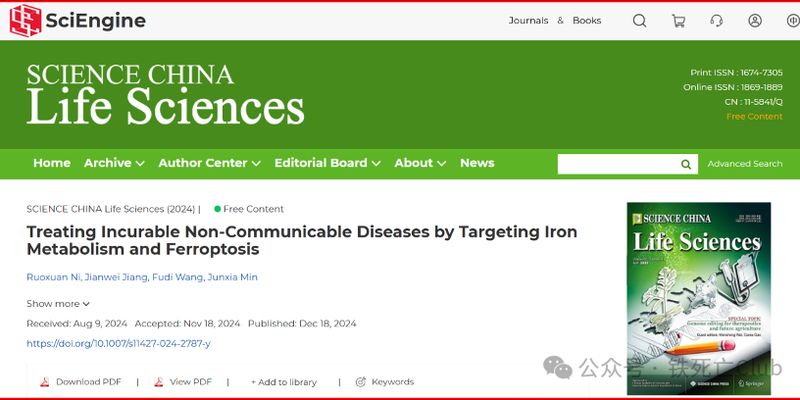Expand the Editorial Board menu
Screen dimensions: 800x400
click(327, 163)
